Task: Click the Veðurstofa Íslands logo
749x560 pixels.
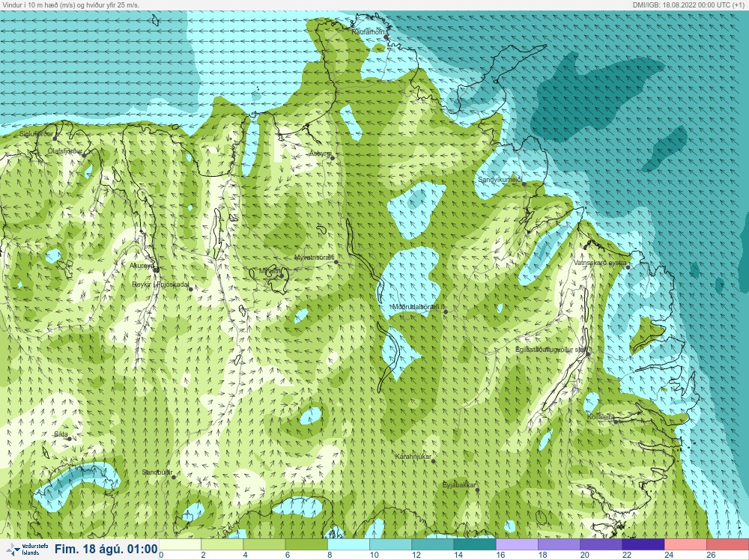Action: click(x=25, y=550)
